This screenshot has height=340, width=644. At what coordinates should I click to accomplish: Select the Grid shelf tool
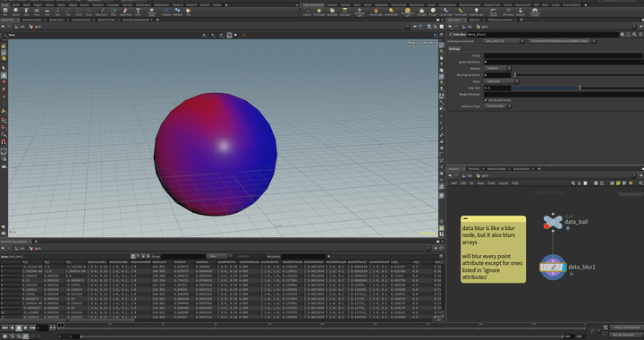click(x=47, y=12)
